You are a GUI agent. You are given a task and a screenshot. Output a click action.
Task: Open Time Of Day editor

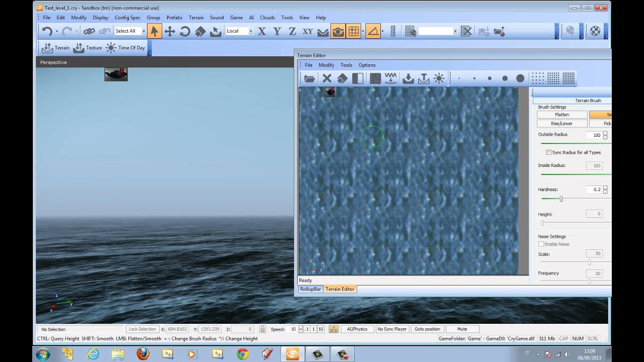pos(125,48)
